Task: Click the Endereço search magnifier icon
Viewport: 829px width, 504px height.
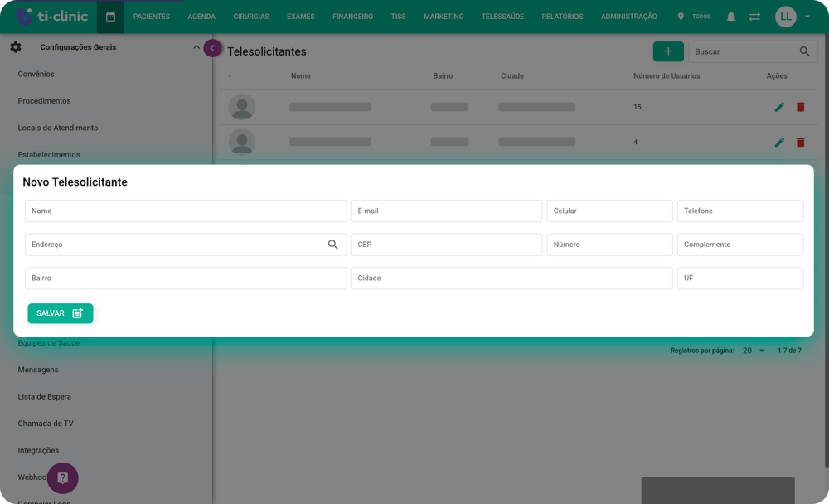Action: 332,245
